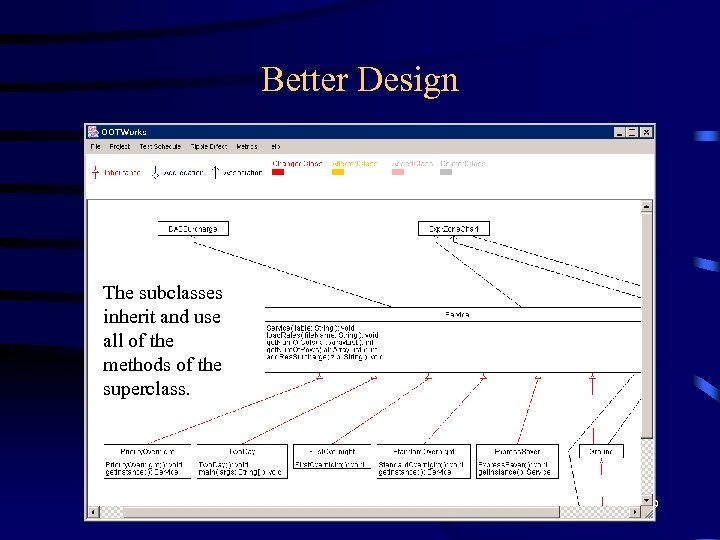Click the red Changed Class swatch
This screenshot has height=540, width=720.
pyautogui.click(x=278, y=172)
